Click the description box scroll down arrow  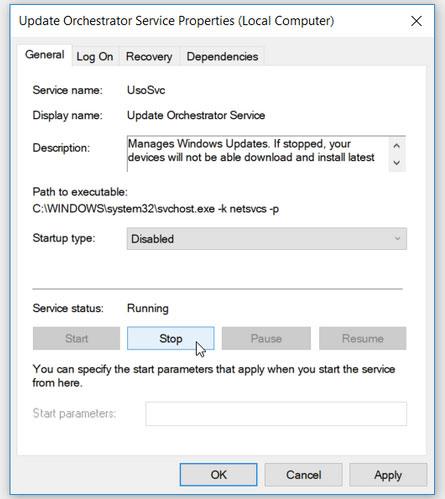396,163
